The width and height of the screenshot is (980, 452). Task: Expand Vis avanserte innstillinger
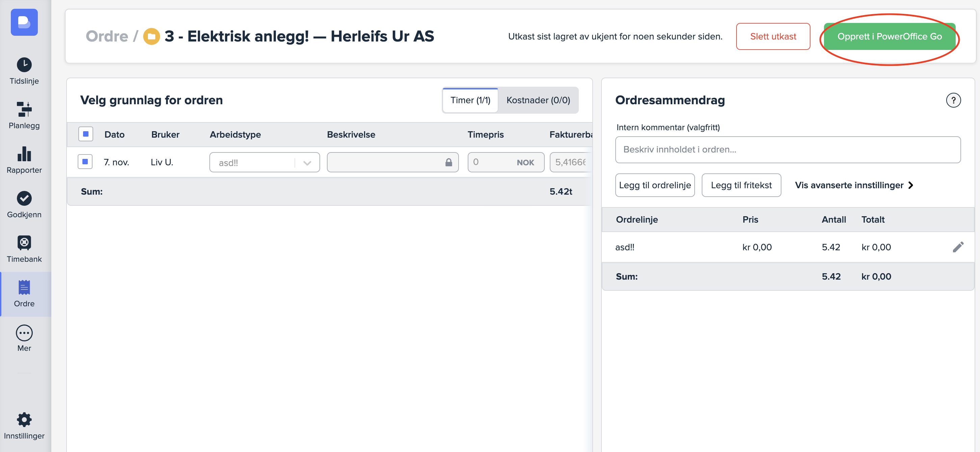(x=853, y=185)
